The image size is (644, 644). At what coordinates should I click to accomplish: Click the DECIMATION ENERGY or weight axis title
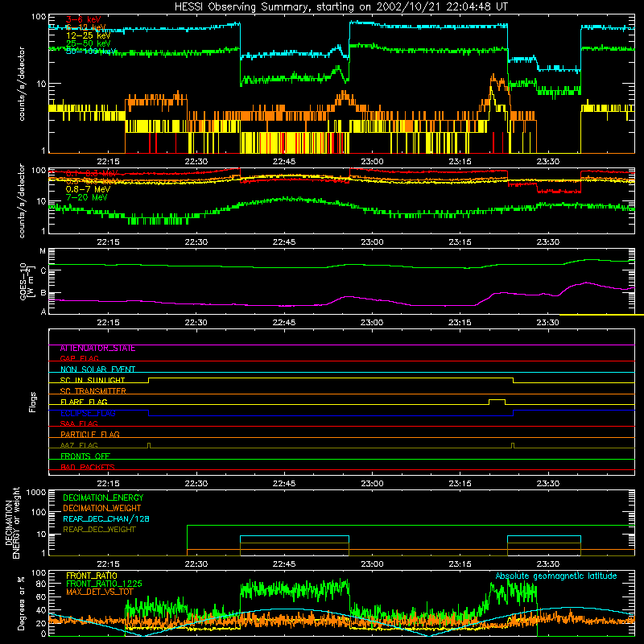click(x=13, y=522)
